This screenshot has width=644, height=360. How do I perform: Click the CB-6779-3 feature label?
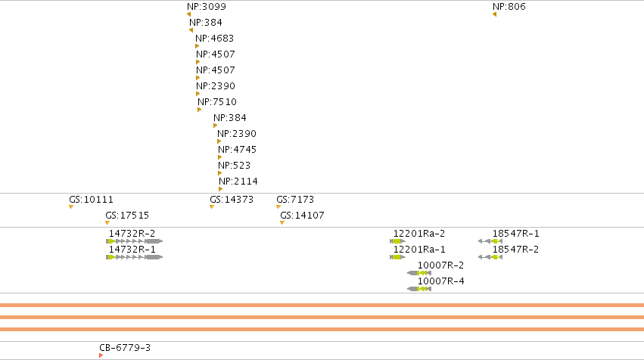tap(126, 348)
